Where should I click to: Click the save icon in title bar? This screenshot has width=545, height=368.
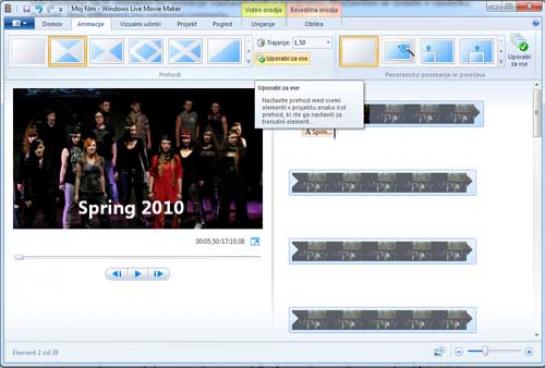[26, 9]
